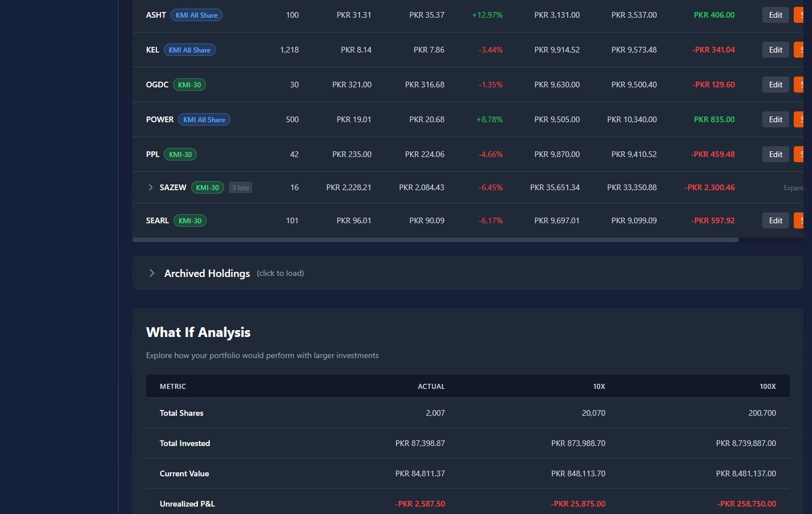Edit the SEARL holding

tap(775, 220)
